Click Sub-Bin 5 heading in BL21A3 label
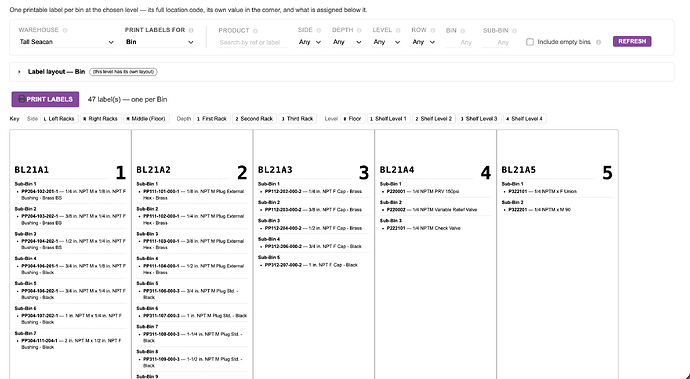The image size is (690, 379). click(269, 258)
